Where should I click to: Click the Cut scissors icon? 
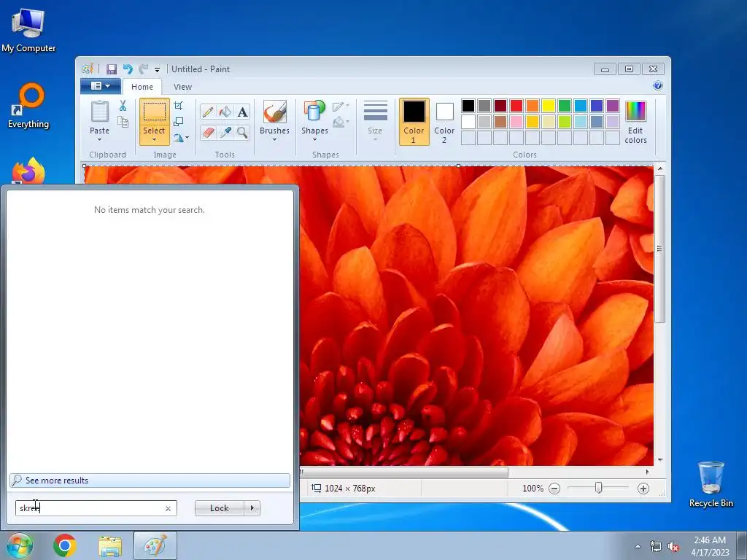pyautogui.click(x=123, y=106)
